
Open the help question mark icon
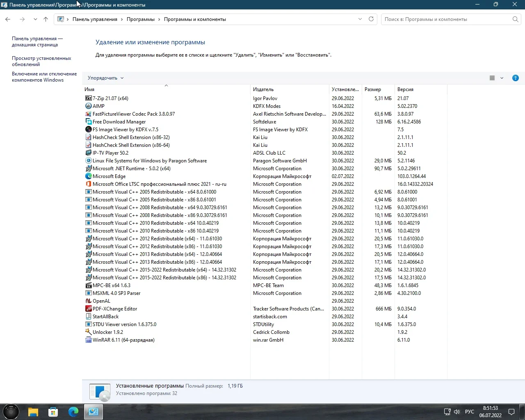tap(516, 78)
